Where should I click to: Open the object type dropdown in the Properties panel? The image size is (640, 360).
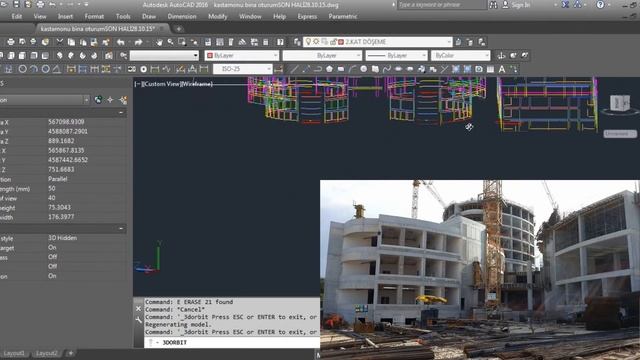pos(44,100)
